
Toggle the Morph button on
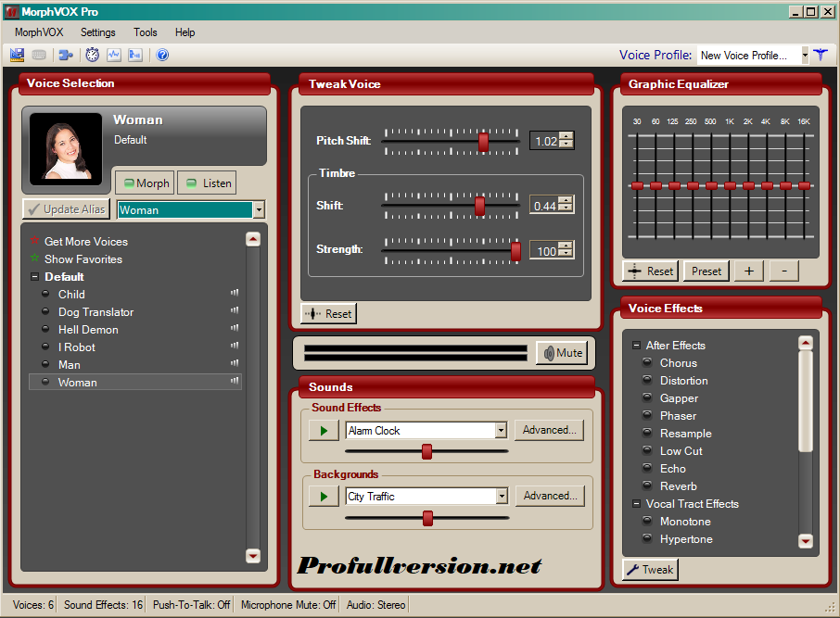point(144,183)
